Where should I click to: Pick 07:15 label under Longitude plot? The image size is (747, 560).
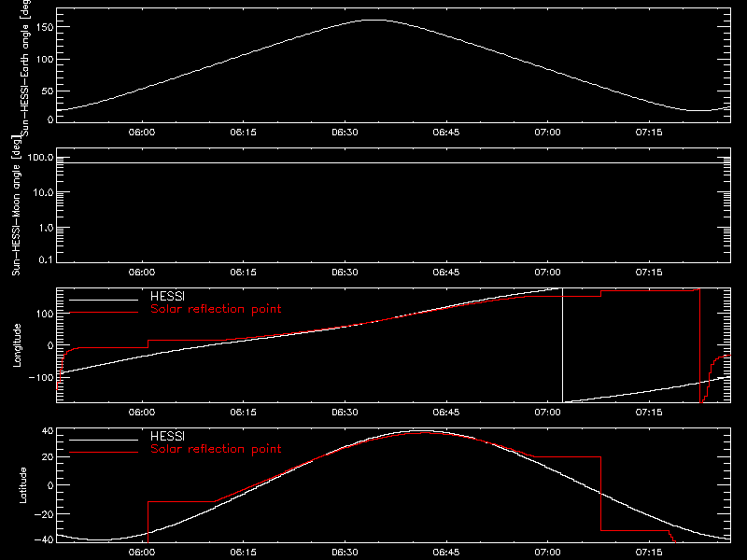(x=649, y=413)
